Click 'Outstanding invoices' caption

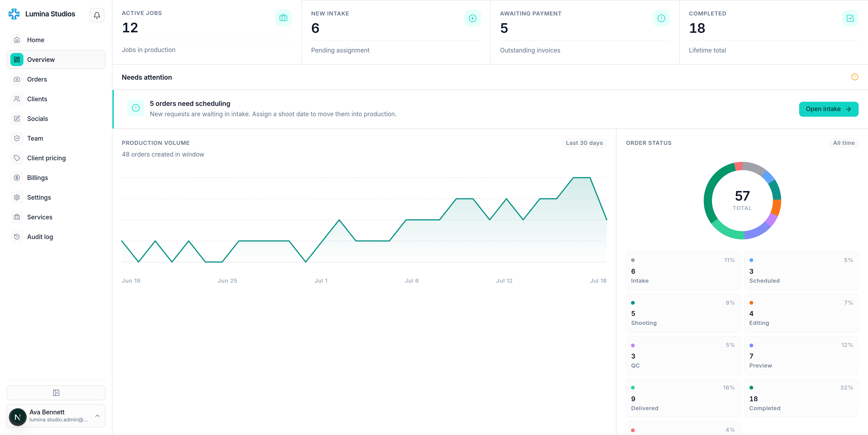(530, 50)
